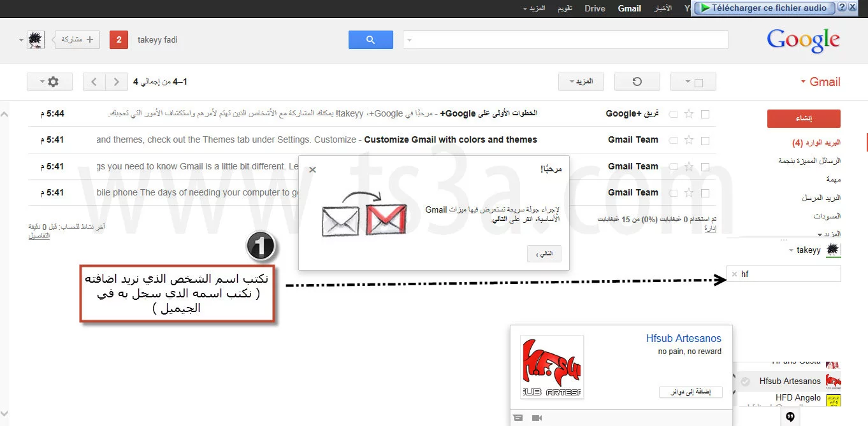
Task: Click takeyy chat profile picture
Action: (x=833, y=250)
